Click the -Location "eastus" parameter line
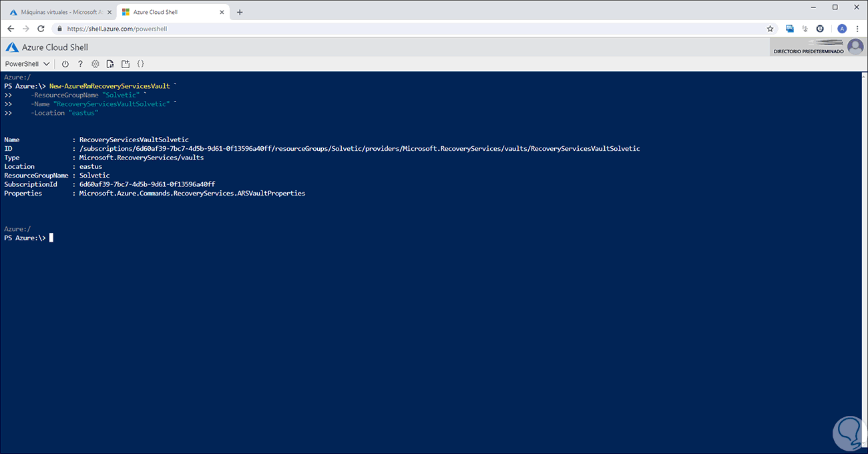Image resolution: width=868 pixels, height=454 pixels. (64, 113)
